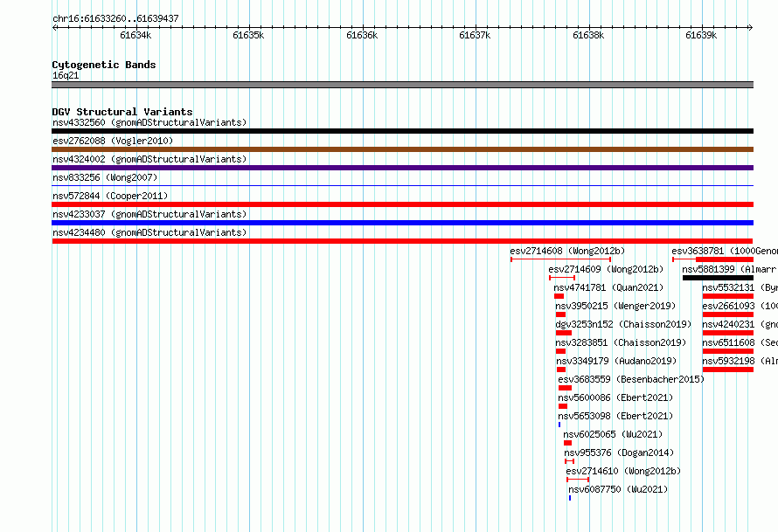Select the nsv955376 (Dogan2014) label
This screenshot has height=532, width=778.
tap(619, 453)
